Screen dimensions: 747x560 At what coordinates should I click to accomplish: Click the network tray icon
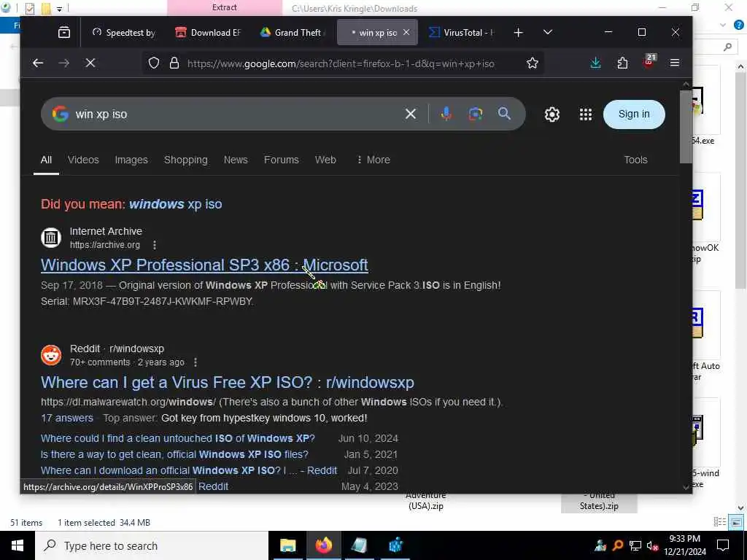(635, 545)
